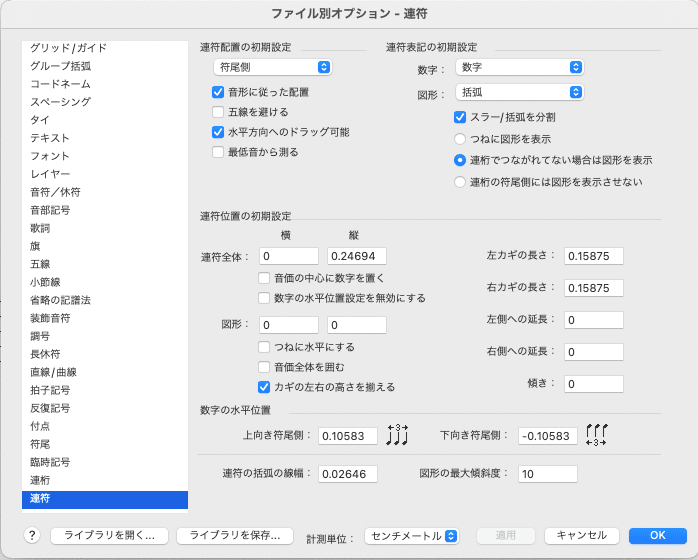Screen dimensions: 698x560
Task: Click the 連符全体 vertical field 0.24694
Action: pos(357,256)
